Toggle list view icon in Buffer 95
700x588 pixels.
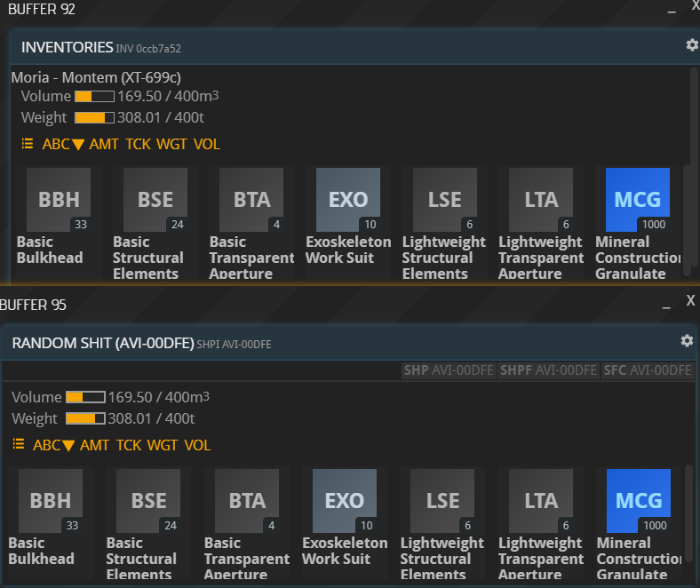[19, 445]
